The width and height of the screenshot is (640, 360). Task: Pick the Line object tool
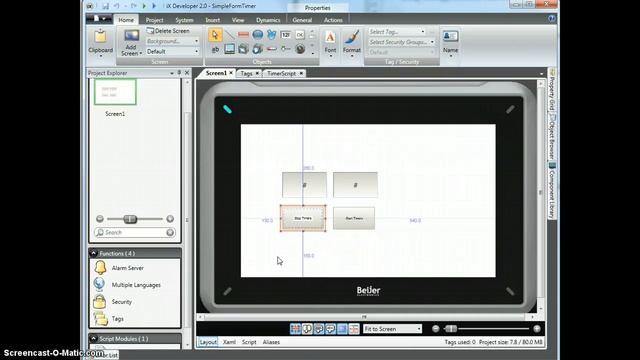click(x=230, y=35)
